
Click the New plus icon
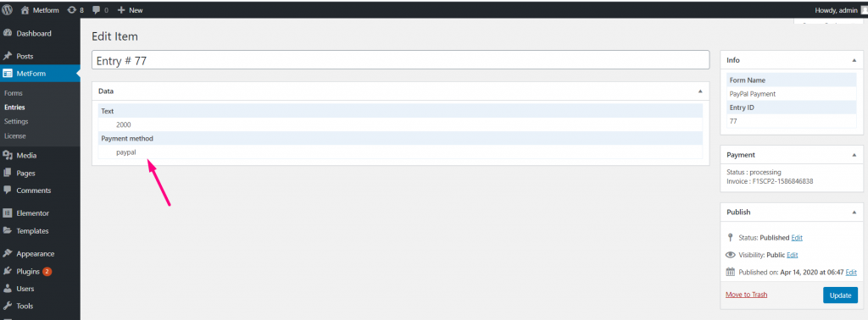pos(121,10)
